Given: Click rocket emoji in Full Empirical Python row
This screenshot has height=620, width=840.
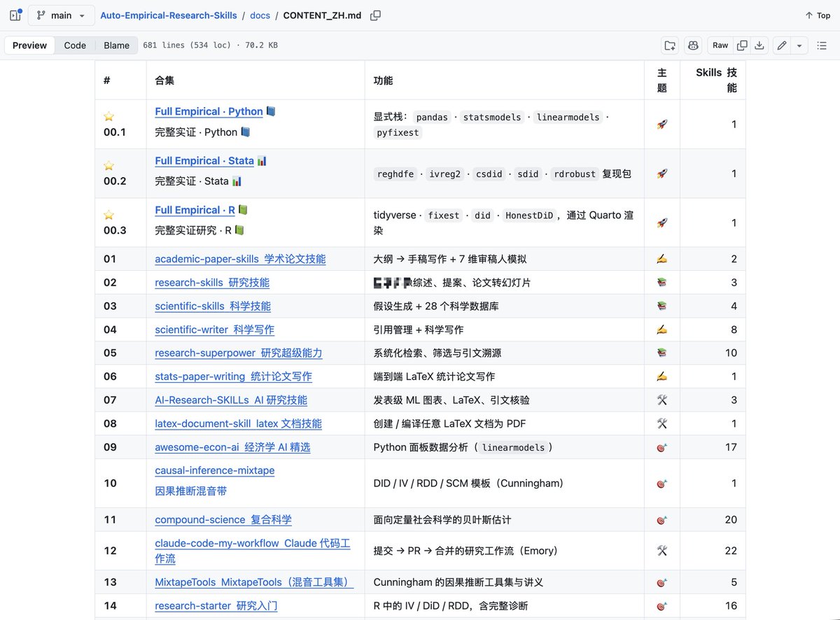Looking at the screenshot, I should pyautogui.click(x=662, y=125).
